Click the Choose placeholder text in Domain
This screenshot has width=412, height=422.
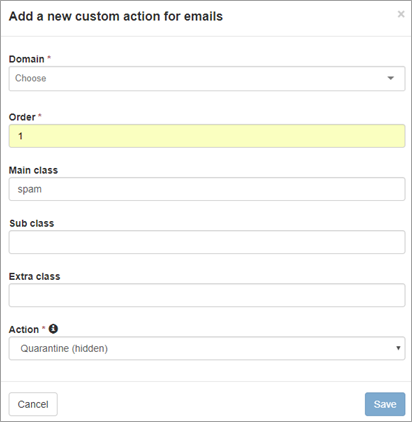point(31,78)
